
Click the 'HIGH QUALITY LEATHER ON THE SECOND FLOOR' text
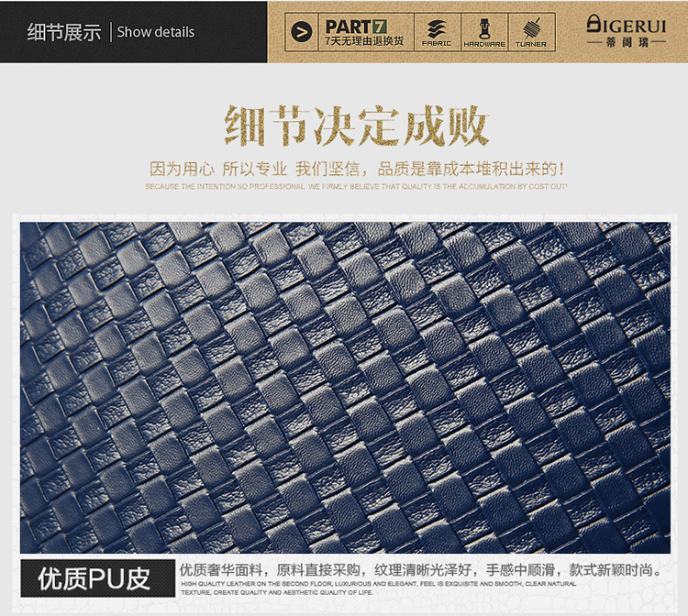tap(378, 588)
